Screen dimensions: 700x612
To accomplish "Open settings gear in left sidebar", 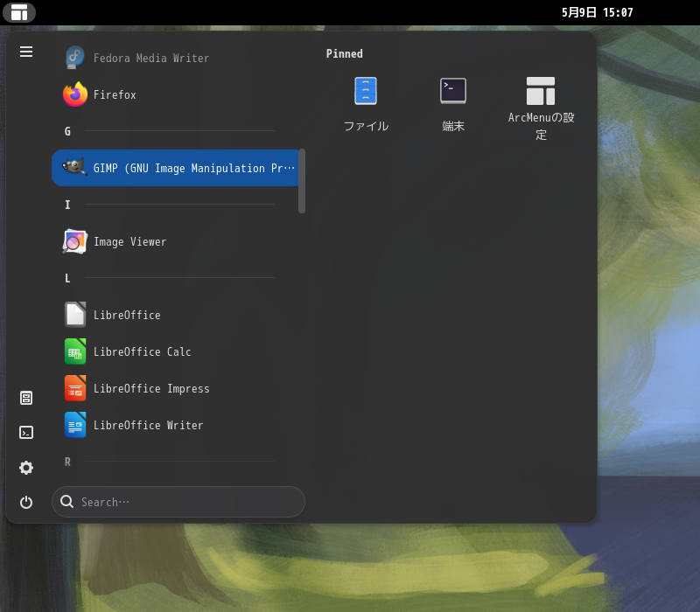I will 26,468.
